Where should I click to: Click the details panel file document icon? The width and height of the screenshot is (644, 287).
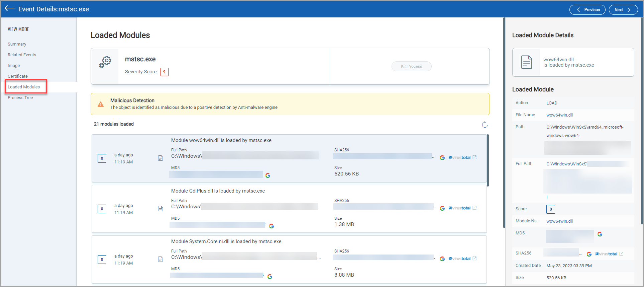(x=527, y=62)
